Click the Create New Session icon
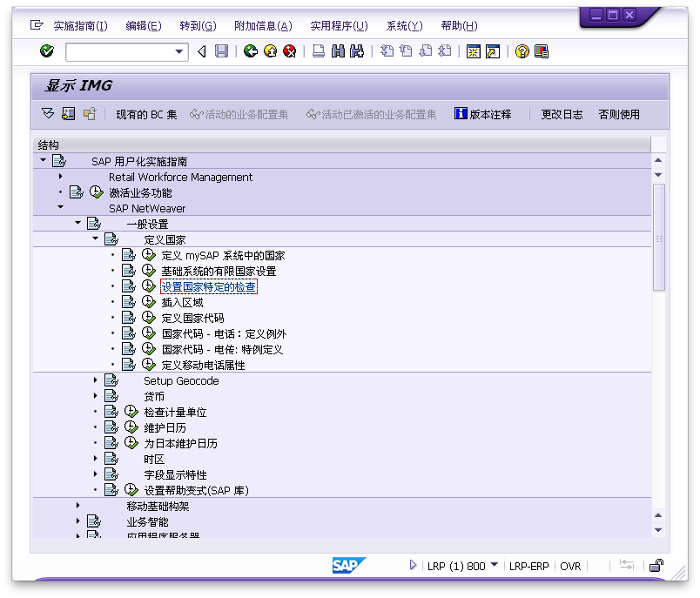Image resolution: width=700 pixels, height=598 pixels. (x=474, y=51)
